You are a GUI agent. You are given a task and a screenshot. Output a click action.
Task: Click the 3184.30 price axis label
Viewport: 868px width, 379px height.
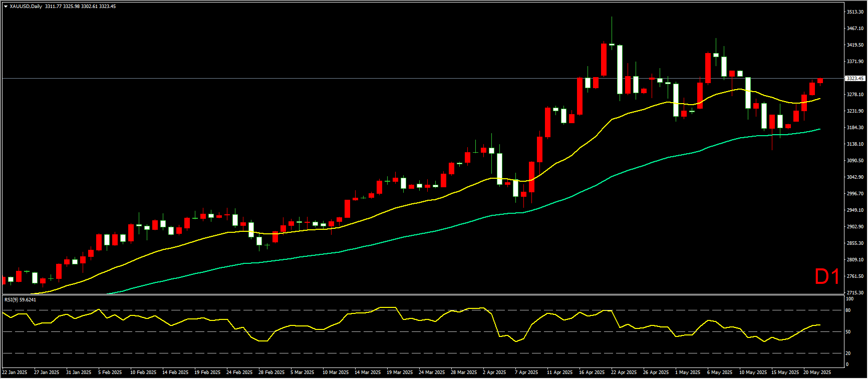pyautogui.click(x=855, y=128)
